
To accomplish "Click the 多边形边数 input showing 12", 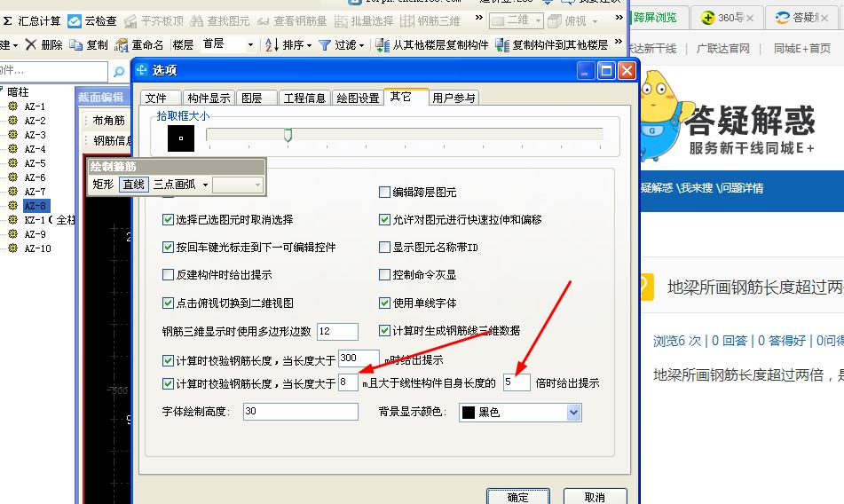I will (x=337, y=331).
